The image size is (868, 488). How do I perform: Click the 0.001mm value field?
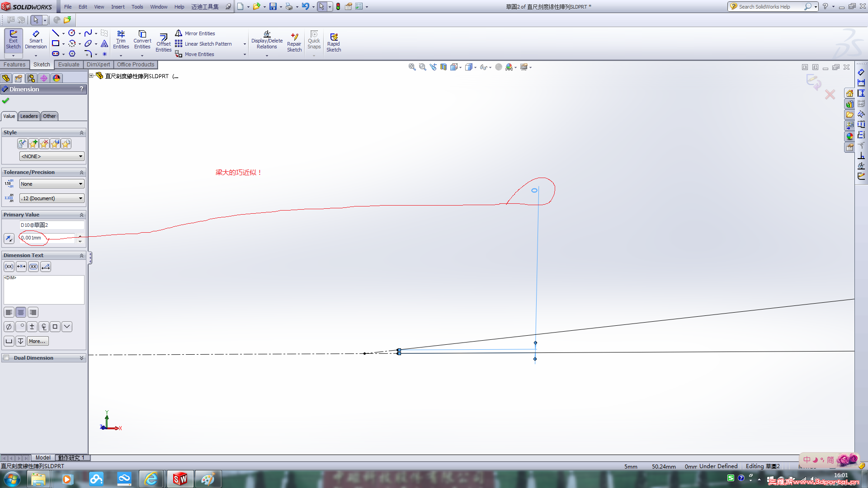tap(47, 238)
